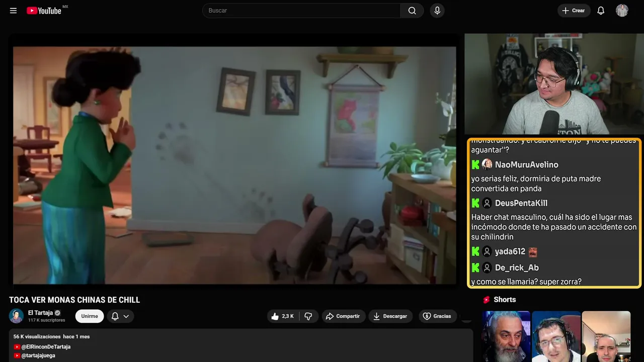Click De_rick_Ab's default chat avatar
Screen dimensions: 644x362
point(487,267)
